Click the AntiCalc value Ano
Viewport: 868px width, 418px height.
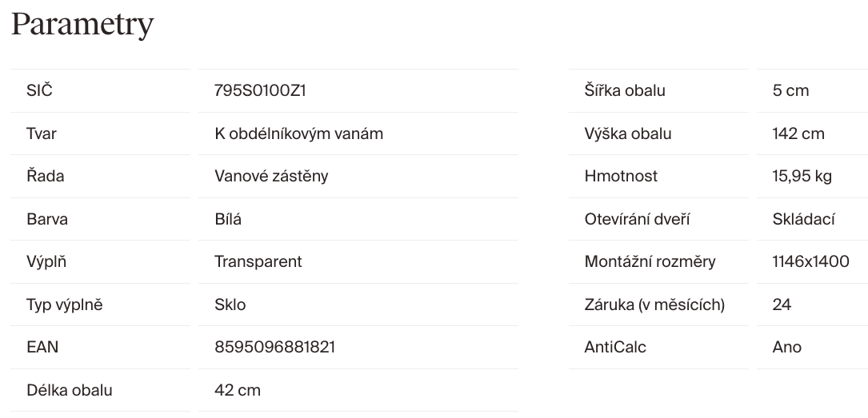coord(787,347)
